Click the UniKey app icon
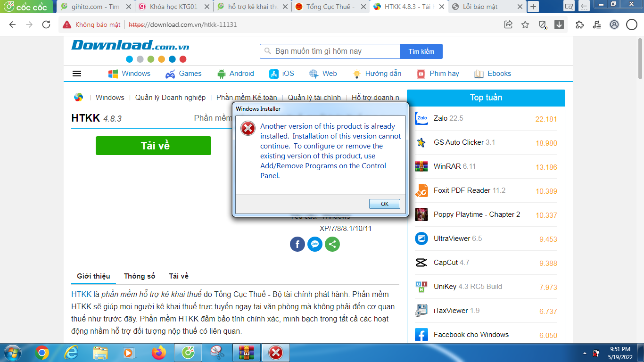This screenshot has height=362, width=644. [x=421, y=287]
